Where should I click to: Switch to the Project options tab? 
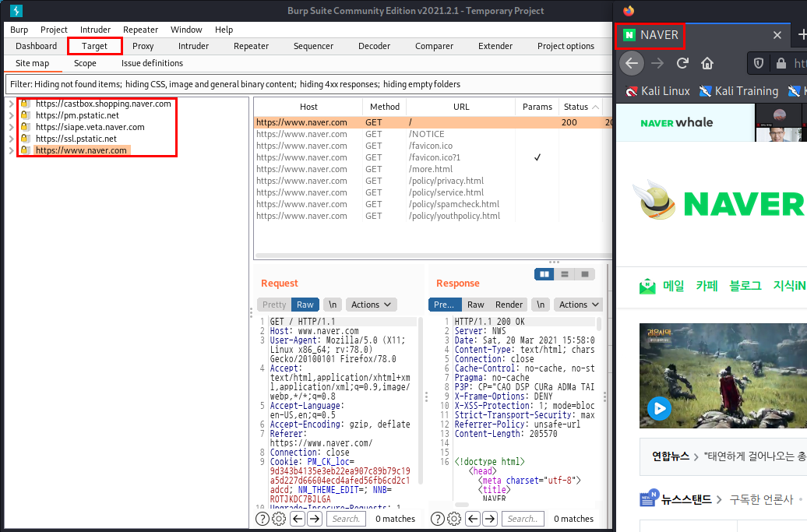point(566,46)
